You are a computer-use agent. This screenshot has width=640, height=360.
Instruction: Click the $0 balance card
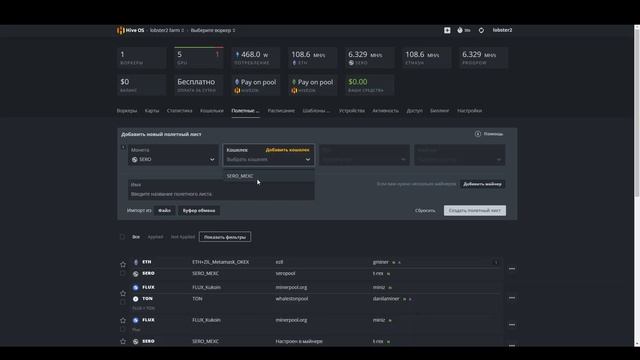[142, 85]
